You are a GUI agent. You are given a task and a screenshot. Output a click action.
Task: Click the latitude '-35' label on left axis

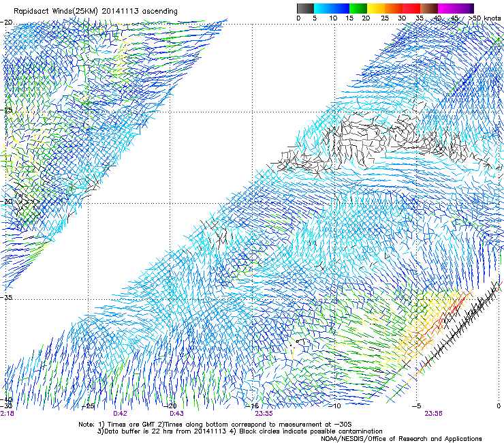pyautogui.click(x=6, y=297)
